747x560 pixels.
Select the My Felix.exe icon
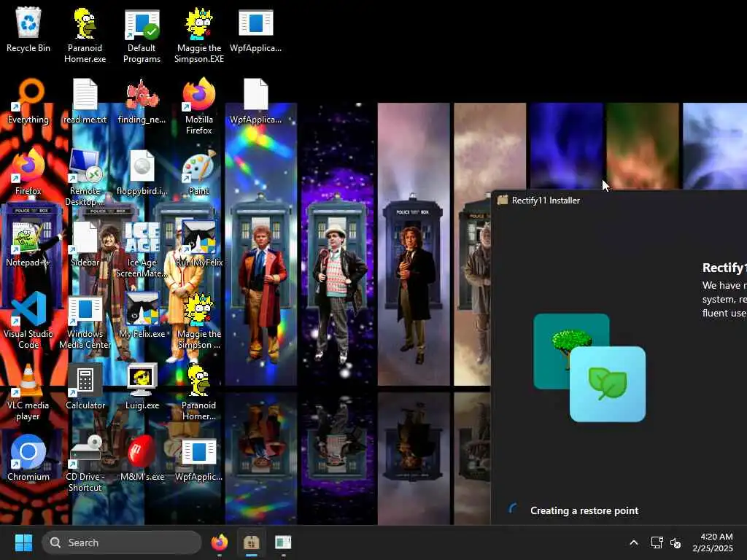(x=142, y=316)
